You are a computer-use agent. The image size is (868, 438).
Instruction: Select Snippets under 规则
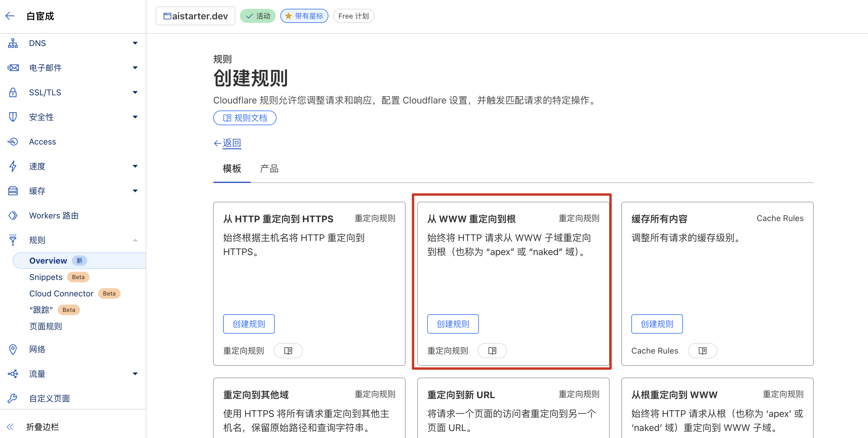tap(46, 277)
